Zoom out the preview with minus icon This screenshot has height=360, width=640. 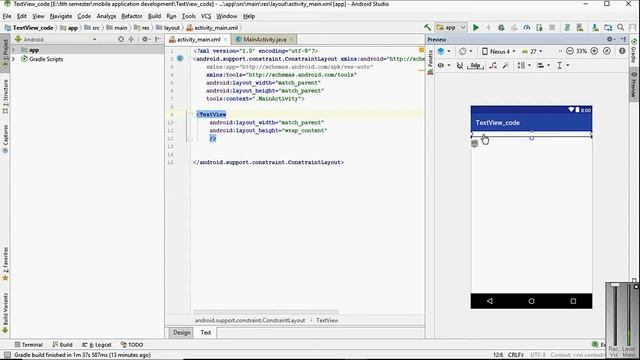570,51
